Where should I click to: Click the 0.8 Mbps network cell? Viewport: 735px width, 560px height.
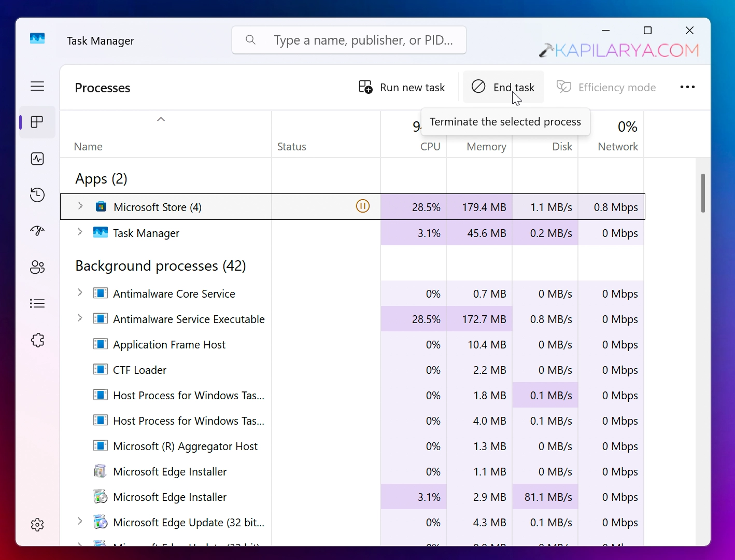[611, 207]
